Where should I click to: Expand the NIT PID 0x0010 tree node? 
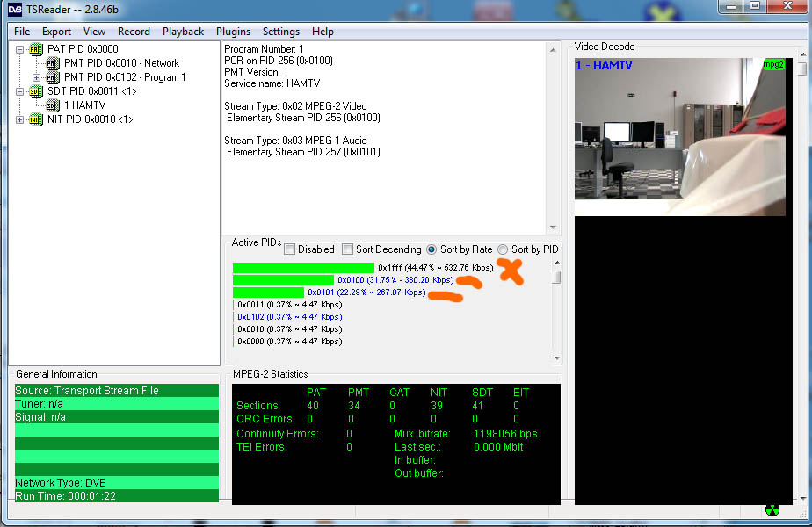(x=20, y=119)
